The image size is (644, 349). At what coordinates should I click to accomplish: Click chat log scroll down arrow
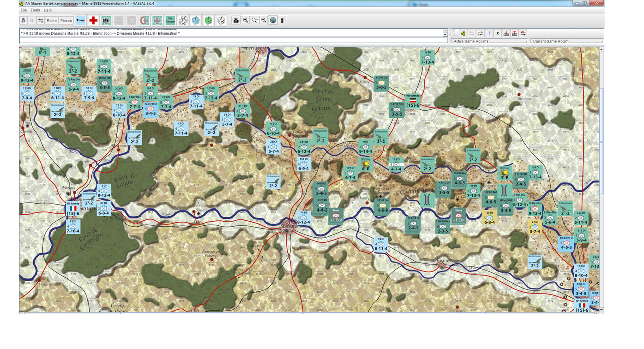click(445, 34)
